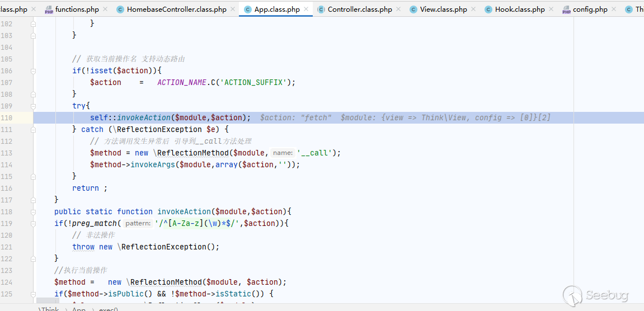This screenshot has width=644, height=311.
Task: Click the "pattern:" parameter hint
Action: click(x=138, y=224)
